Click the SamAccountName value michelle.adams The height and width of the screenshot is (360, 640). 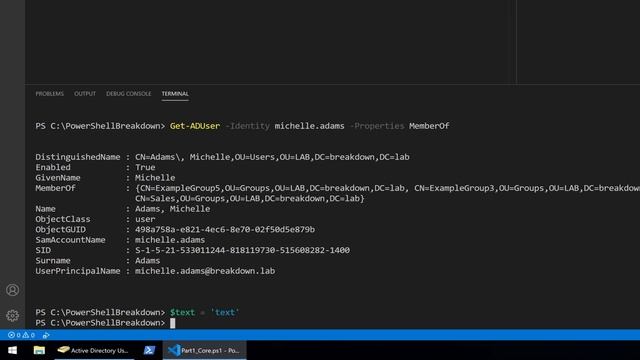coord(170,240)
